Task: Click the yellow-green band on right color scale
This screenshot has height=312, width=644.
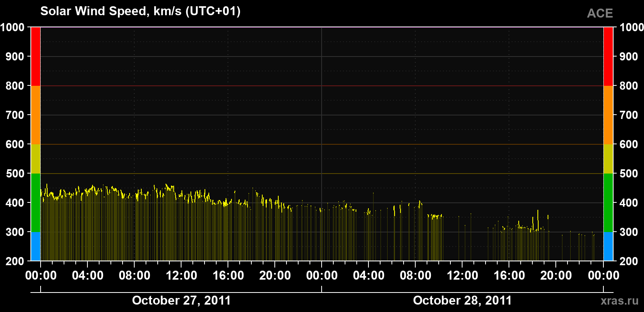Action: [x=608, y=159]
